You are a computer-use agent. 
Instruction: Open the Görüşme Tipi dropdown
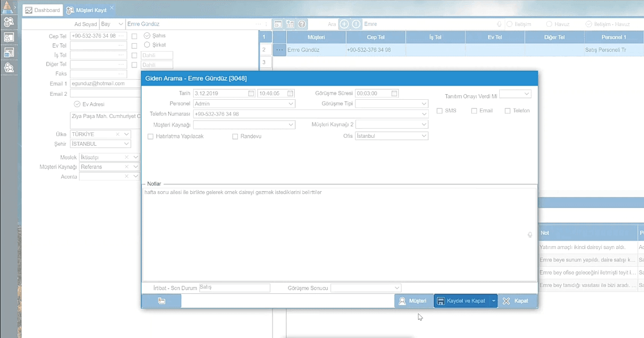[x=424, y=104]
